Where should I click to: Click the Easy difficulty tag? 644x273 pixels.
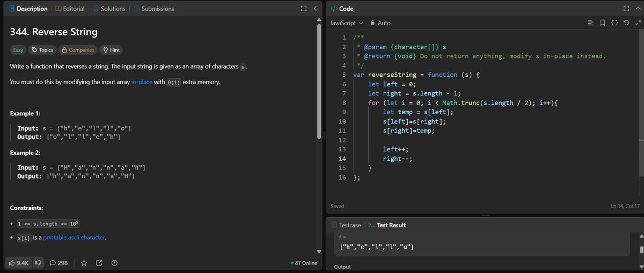click(x=18, y=50)
